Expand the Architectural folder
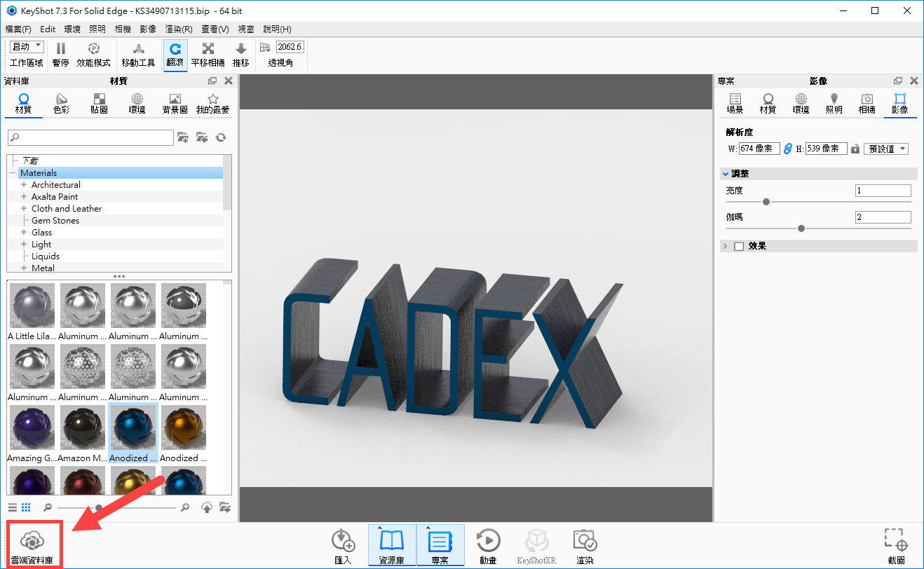Screen dimensions: 924x569 click(24, 185)
